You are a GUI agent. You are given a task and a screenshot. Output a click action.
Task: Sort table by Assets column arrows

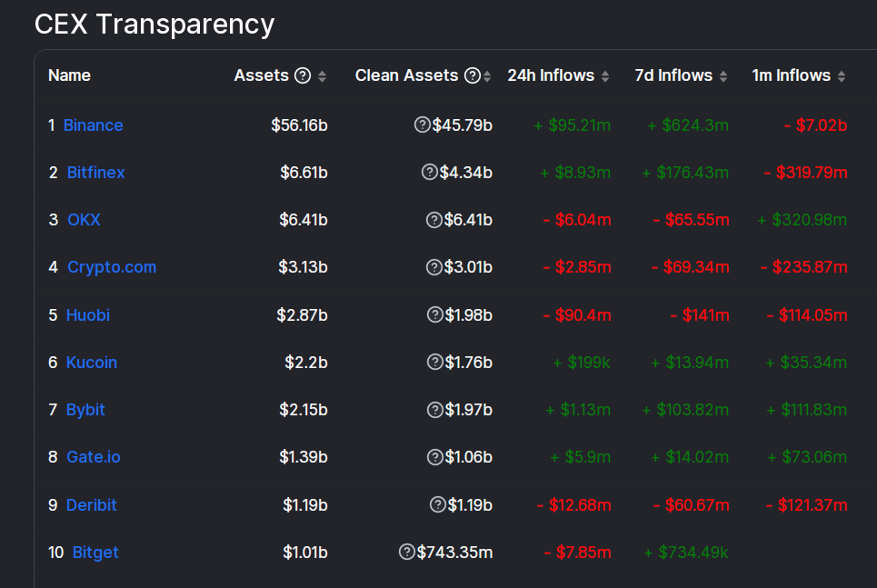322,76
